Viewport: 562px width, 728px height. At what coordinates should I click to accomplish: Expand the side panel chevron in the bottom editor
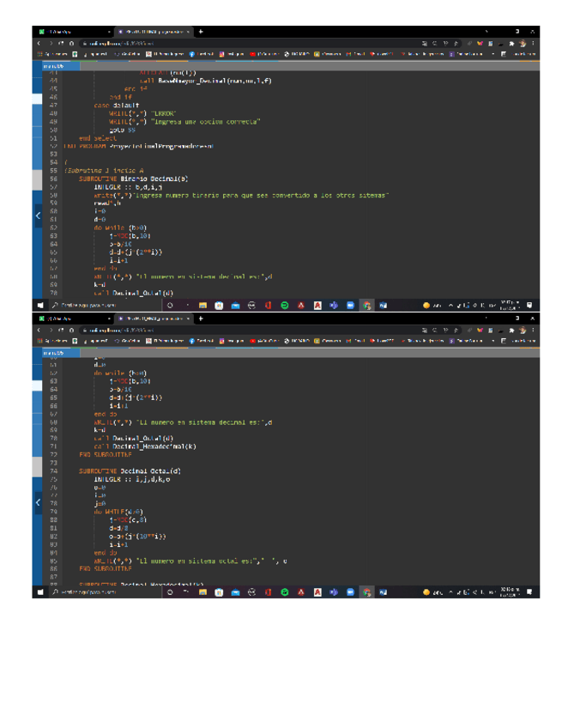point(39,503)
